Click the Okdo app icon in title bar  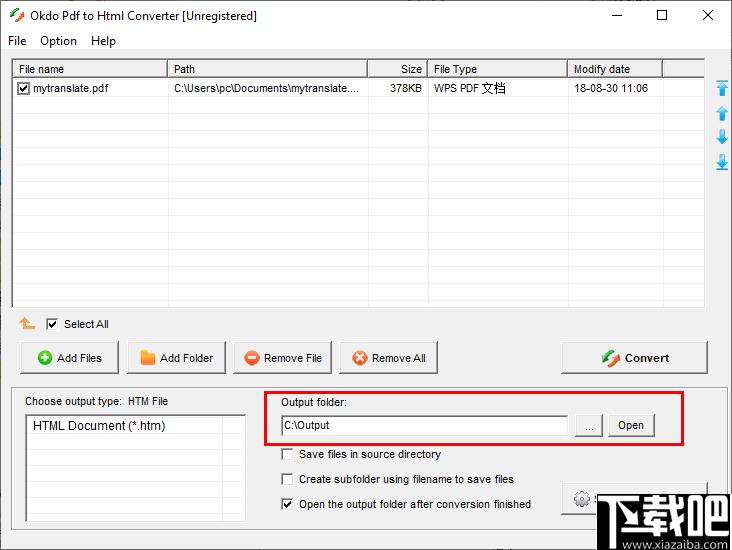(x=17, y=15)
